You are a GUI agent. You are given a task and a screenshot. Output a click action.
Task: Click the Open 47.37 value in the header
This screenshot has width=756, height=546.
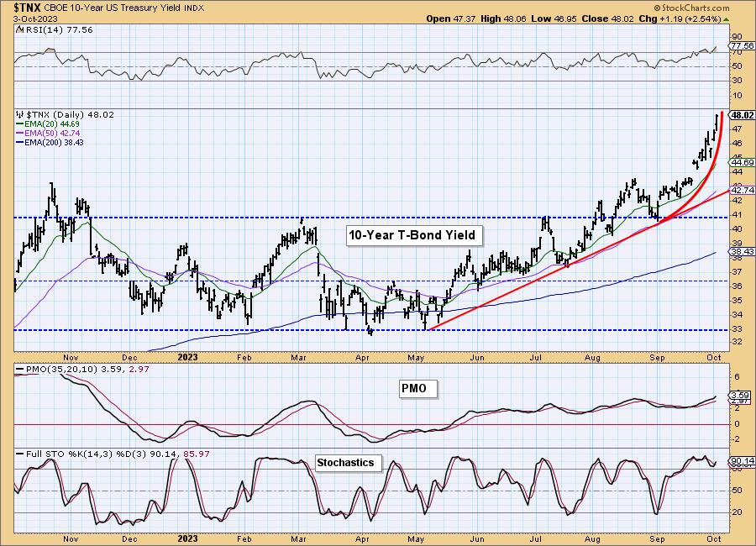451,18
